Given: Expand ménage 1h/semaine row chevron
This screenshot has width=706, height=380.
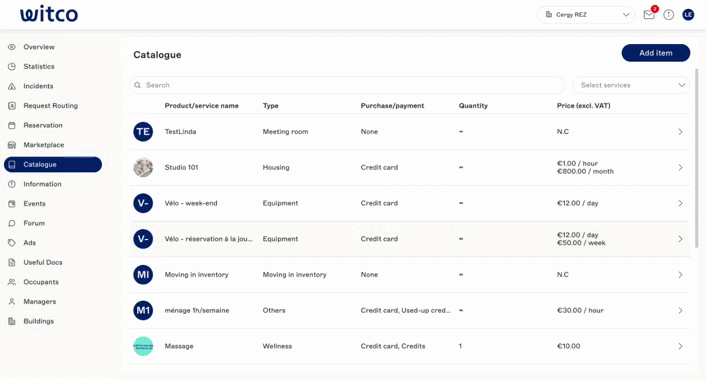Looking at the screenshot, I should coord(680,310).
